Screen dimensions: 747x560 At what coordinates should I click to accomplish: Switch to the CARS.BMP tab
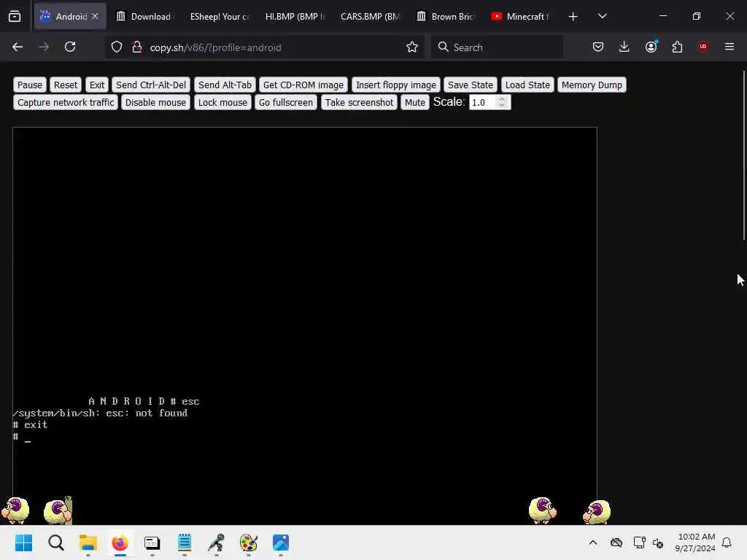pos(370,16)
